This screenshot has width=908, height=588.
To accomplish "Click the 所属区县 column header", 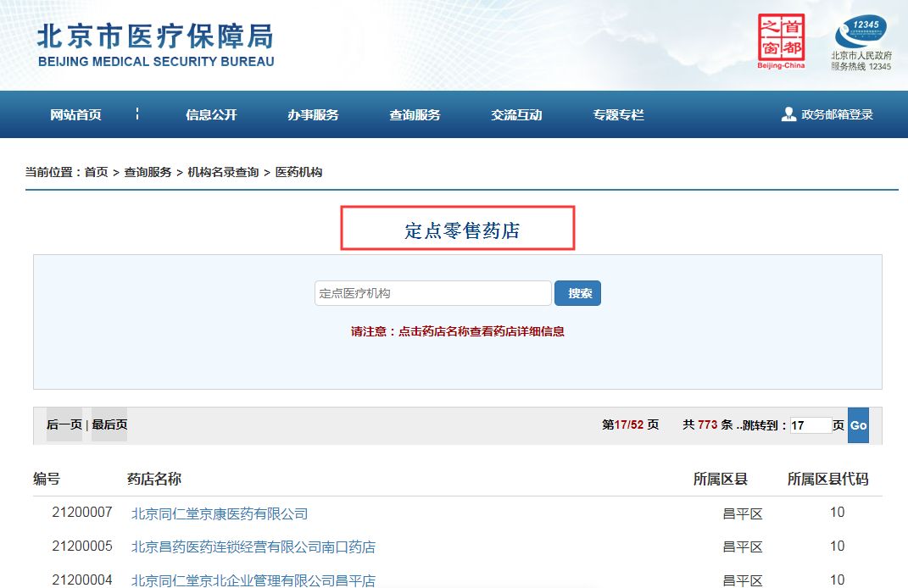I will [721, 479].
